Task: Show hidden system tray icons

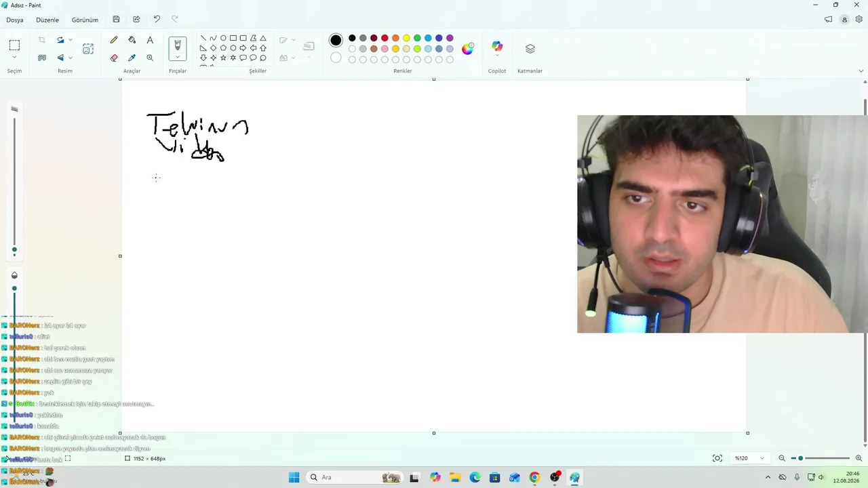Action: tap(768, 477)
